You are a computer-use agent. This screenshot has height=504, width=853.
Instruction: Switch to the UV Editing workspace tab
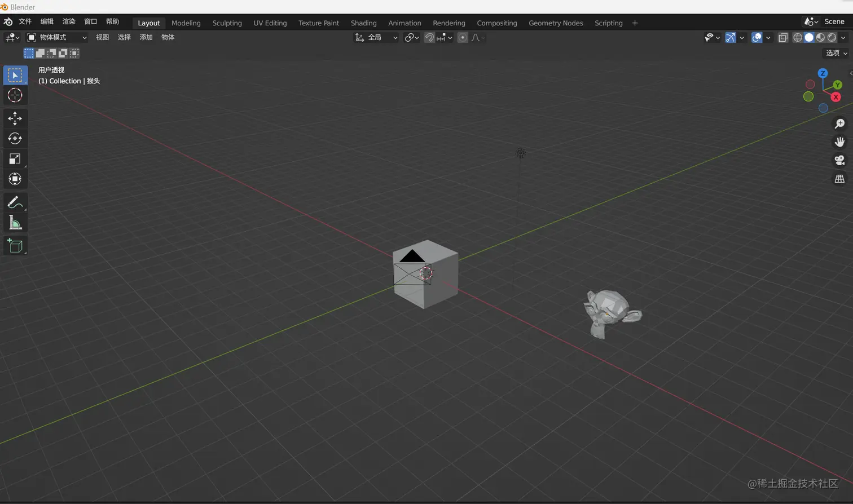(270, 23)
